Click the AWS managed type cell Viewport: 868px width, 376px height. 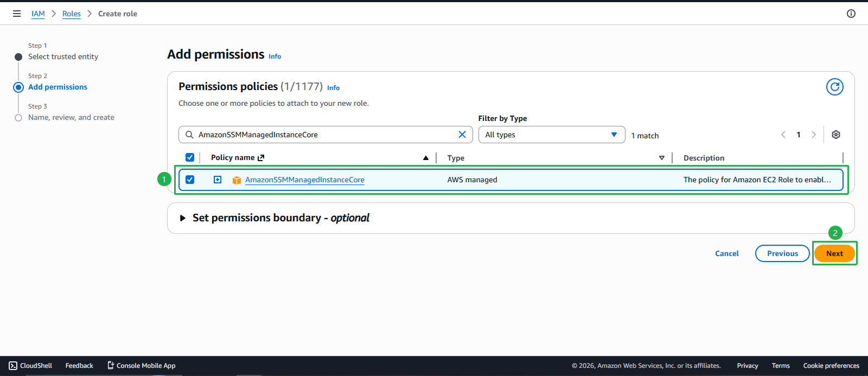472,180
